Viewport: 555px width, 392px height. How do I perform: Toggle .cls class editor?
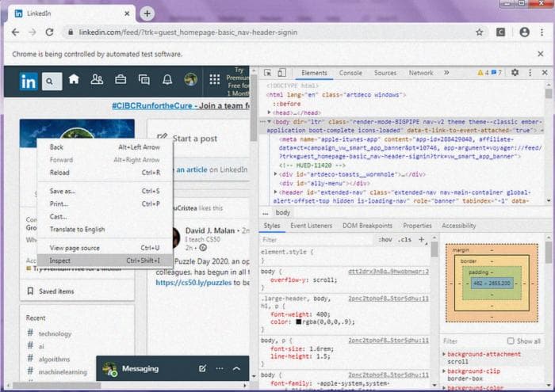click(x=404, y=240)
